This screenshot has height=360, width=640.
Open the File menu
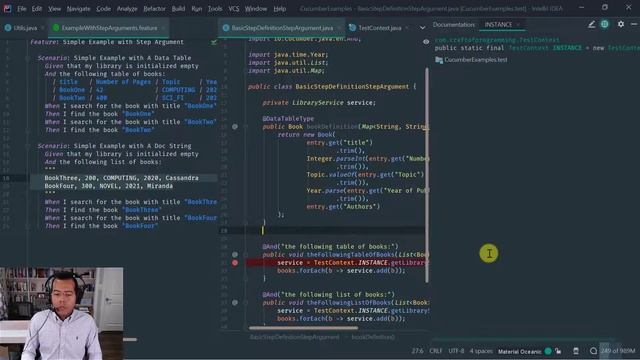click(22, 9)
